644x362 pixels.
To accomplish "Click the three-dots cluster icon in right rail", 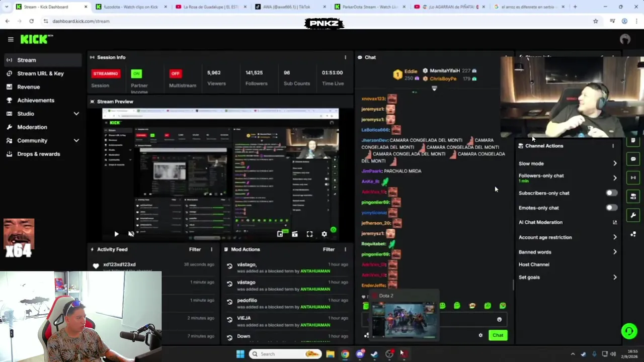I will (633, 234).
